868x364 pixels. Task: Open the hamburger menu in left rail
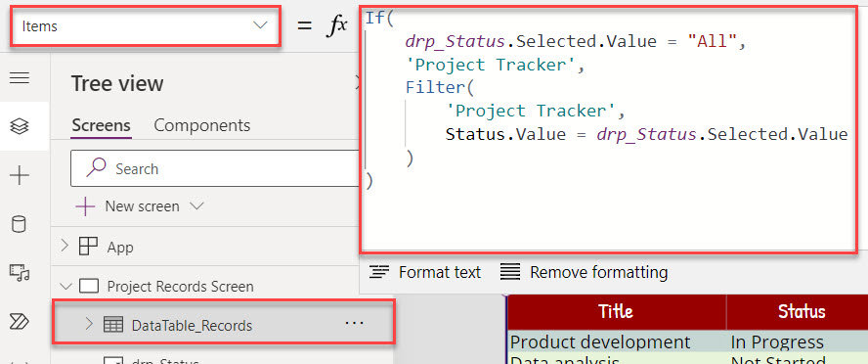20,78
